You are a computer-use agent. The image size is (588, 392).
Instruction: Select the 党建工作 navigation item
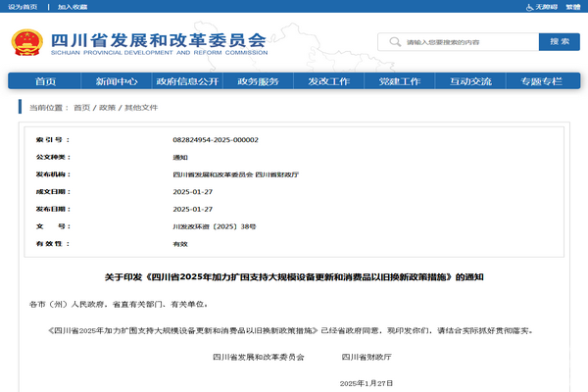(400, 81)
